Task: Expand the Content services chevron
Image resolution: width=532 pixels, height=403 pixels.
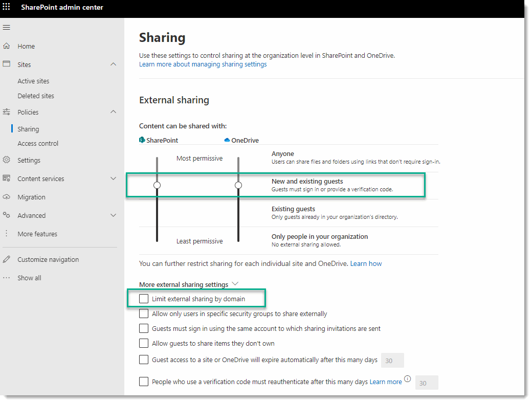Action: tap(114, 178)
